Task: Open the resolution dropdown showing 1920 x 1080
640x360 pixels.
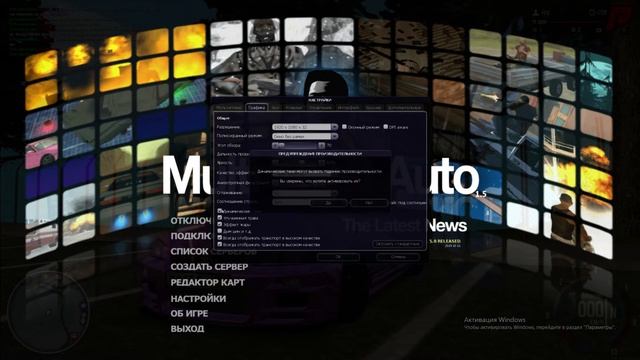Action: [305, 127]
